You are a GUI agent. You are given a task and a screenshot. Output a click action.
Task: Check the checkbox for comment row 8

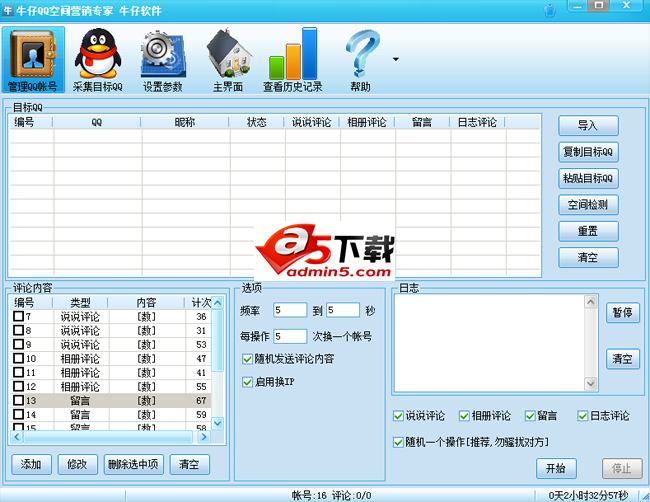click(18, 330)
